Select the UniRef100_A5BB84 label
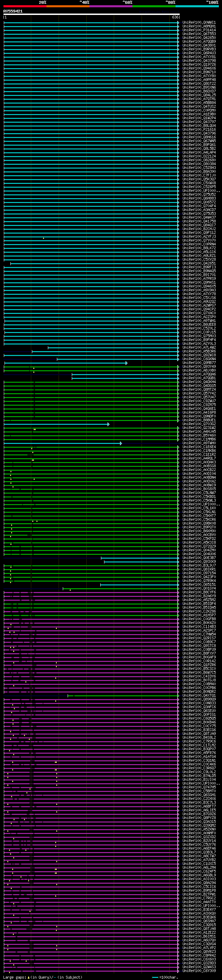 tap(199, 103)
